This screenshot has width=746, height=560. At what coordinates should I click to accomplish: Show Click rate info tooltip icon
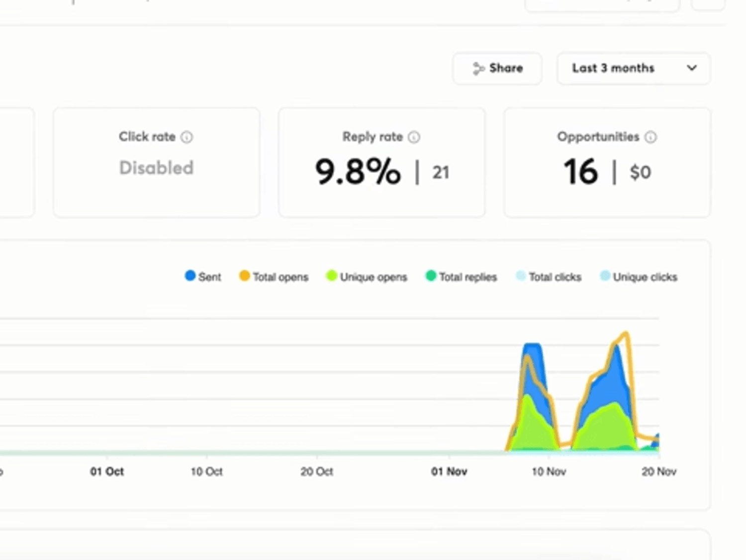186,137
